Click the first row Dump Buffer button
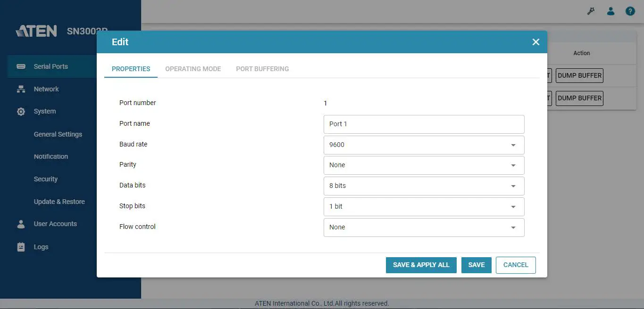Image resolution: width=644 pixels, height=309 pixels. [579, 75]
